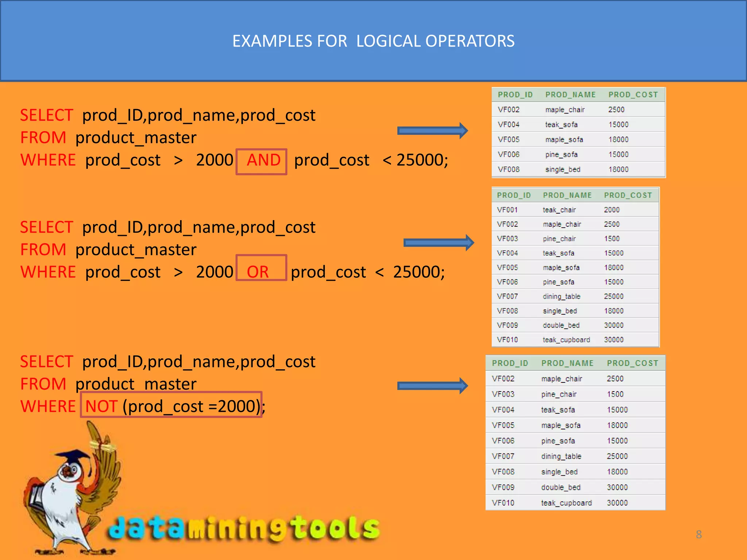
Task: Click PROD_ID header of AND result table
Action: pyautogui.click(x=515, y=95)
